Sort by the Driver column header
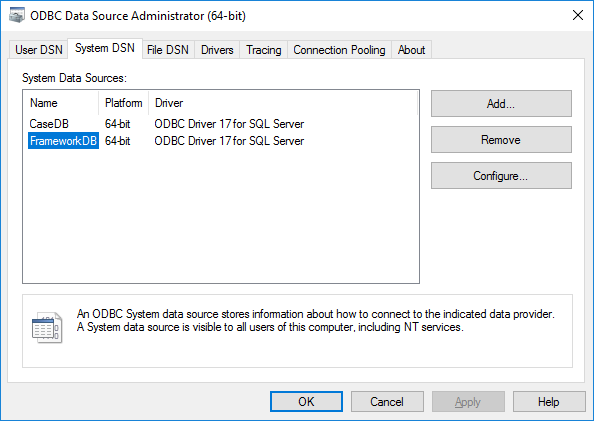Image resolution: width=594 pixels, height=421 pixels. 283,103
